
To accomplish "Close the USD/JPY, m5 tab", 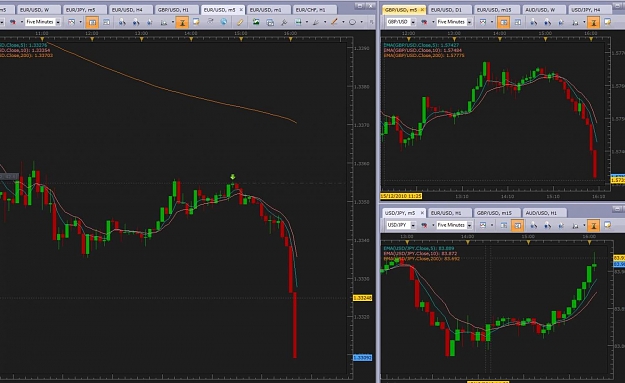I will 422,213.
